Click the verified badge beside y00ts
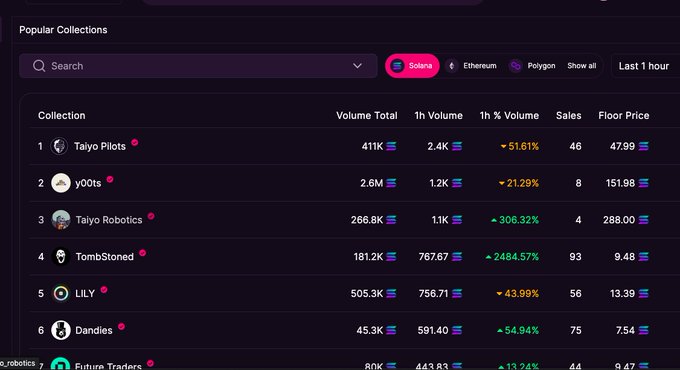This screenshot has width=680, height=370. 110,179
